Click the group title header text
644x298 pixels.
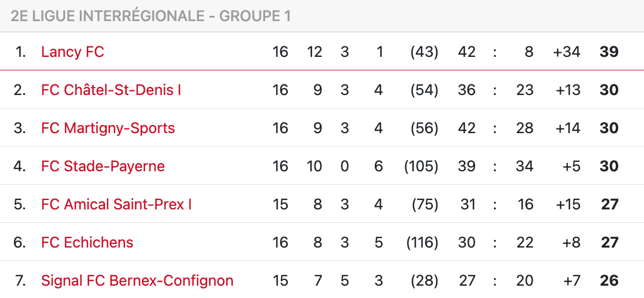151,16
